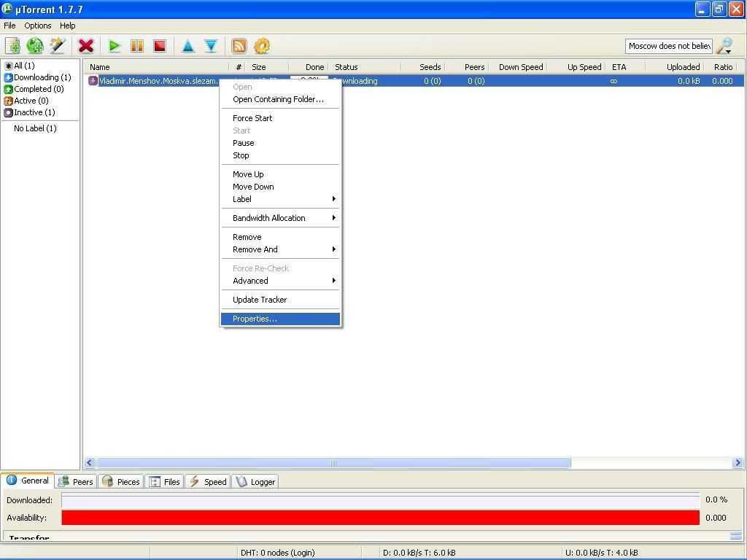The image size is (747, 560).
Task: Open the Options menu
Action: tap(38, 26)
